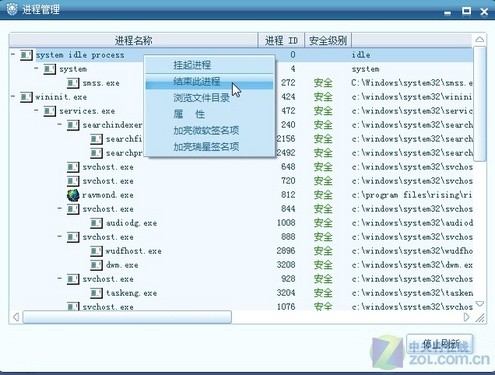Image resolution: width=495 pixels, height=375 pixels.
Task: Choose 浏览文件目录 from the context menu
Action: pyautogui.click(x=209, y=98)
